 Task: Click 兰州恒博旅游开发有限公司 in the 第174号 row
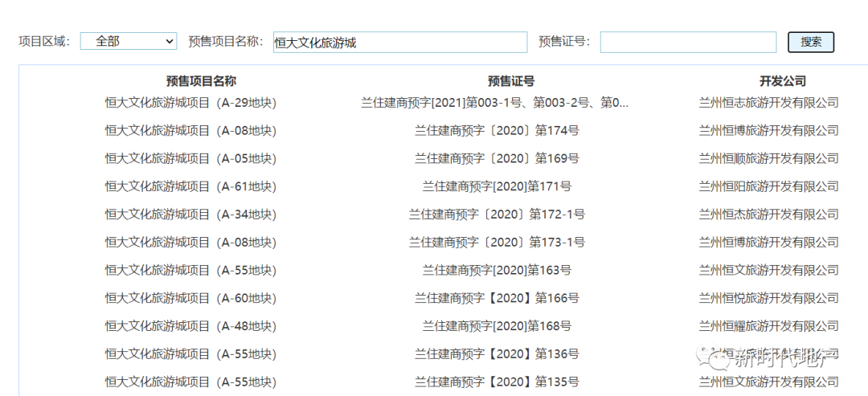click(x=768, y=130)
